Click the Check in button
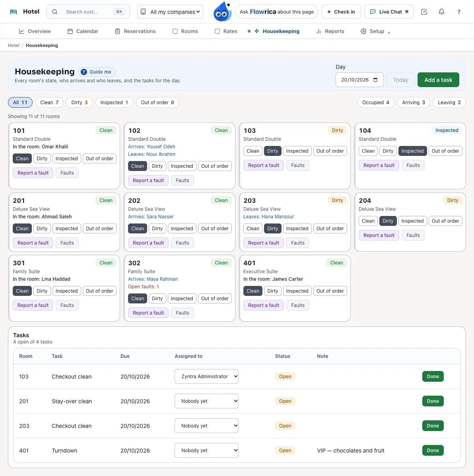The height and width of the screenshot is (476, 474). pyautogui.click(x=341, y=12)
